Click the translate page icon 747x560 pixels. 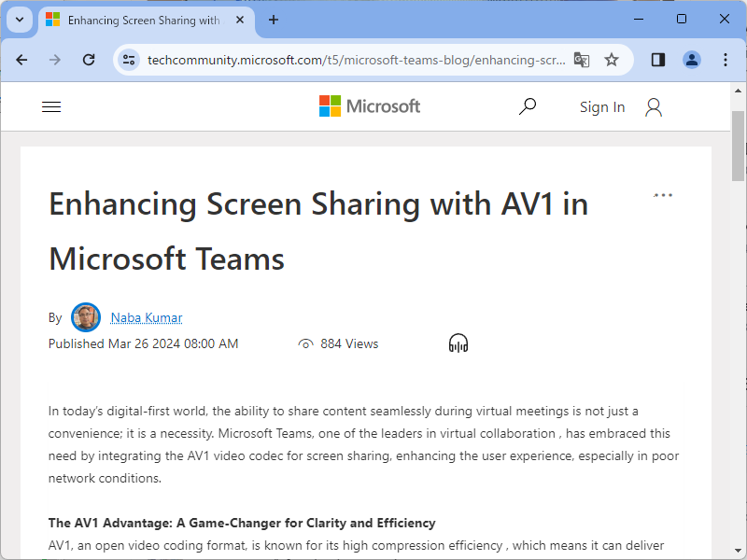click(x=582, y=60)
